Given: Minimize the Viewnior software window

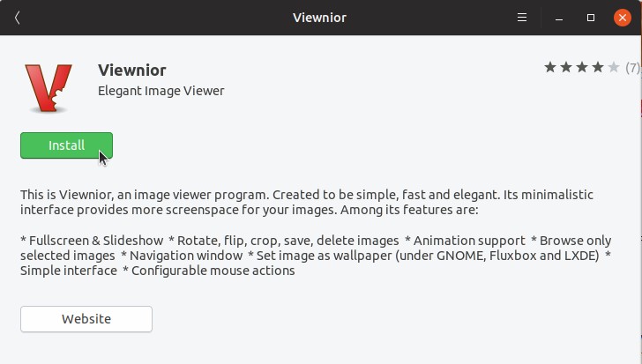Looking at the screenshot, I should (559, 18).
